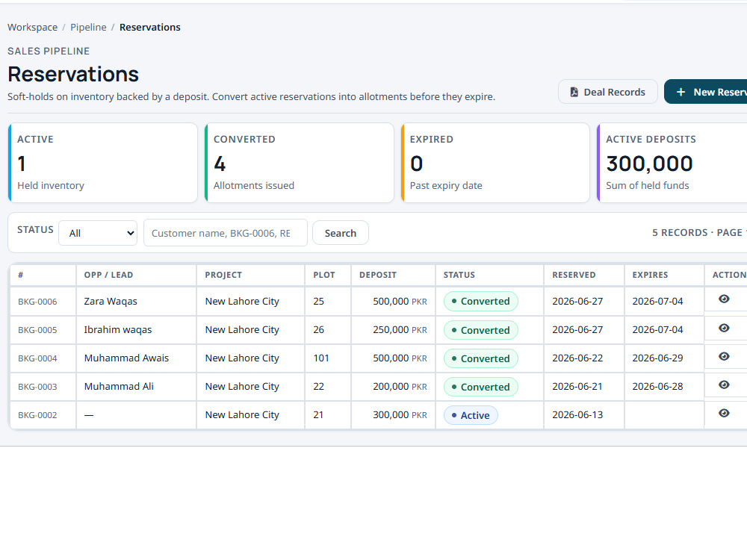This screenshot has height=560, width=747.
Task: Click the 5 RECORDS page indicator
Action: [698, 232]
